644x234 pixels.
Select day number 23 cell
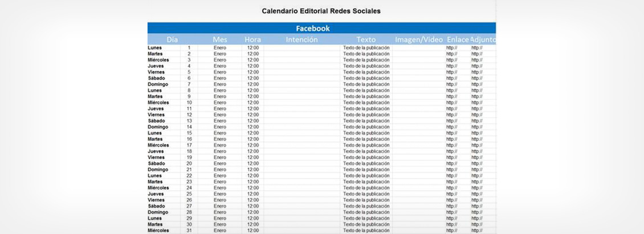tap(189, 181)
